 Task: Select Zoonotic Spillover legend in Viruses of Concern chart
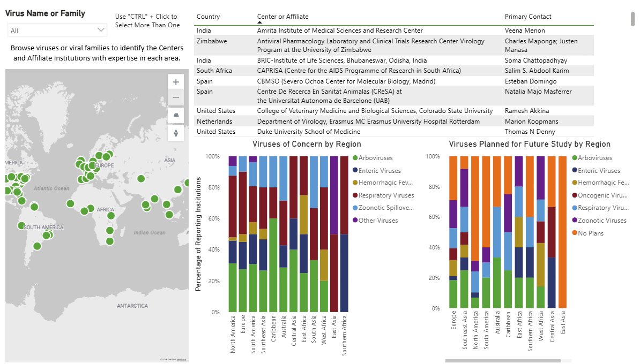[383, 208]
